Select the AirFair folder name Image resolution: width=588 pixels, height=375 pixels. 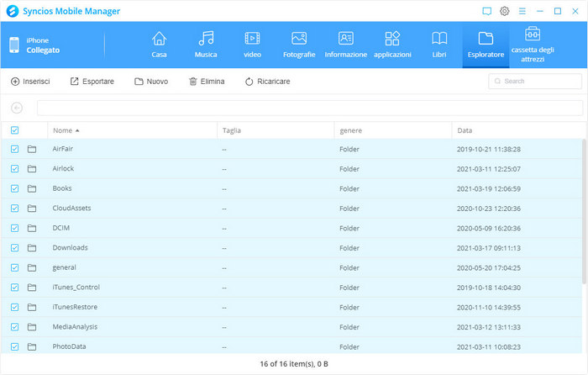63,149
